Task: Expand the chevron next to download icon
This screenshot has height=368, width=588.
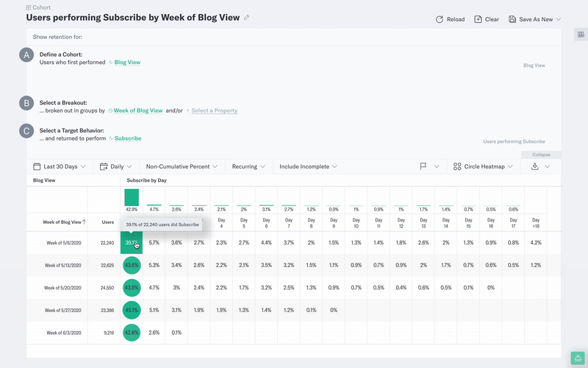Action: (x=547, y=166)
